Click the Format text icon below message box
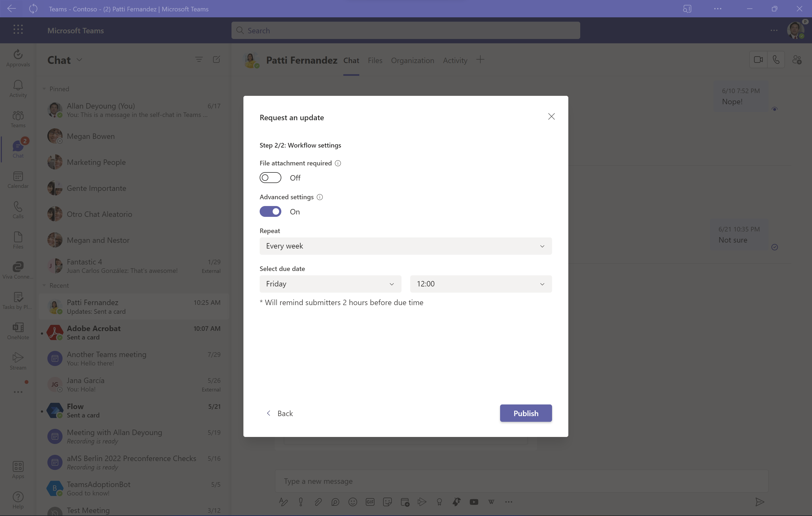812x516 pixels. (283, 502)
